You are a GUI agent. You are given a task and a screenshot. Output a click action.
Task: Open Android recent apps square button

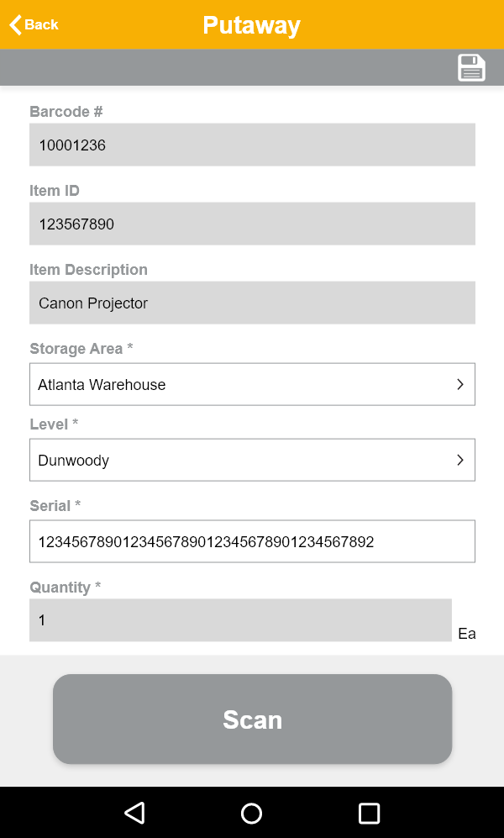click(x=369, y=813)
